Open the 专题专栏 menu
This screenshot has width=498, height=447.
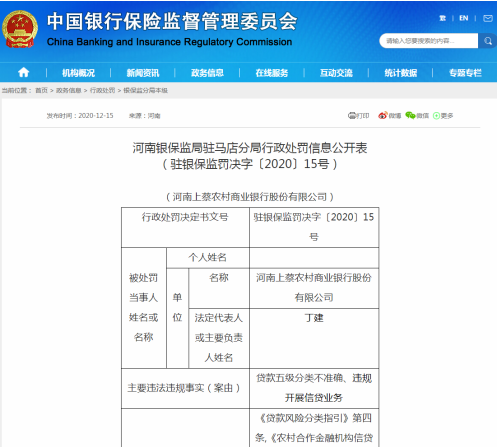(465, 73)
